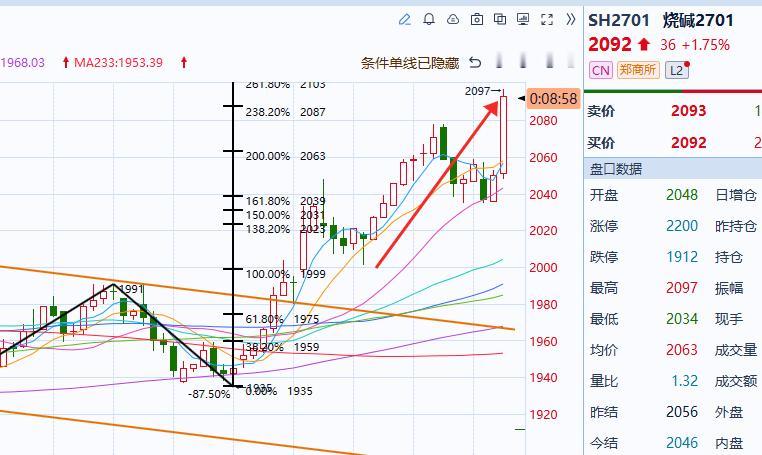Click the 跌停 limit-down value 1912
The height and width of the screenshot is (455, 762).
tap(682, 257)
